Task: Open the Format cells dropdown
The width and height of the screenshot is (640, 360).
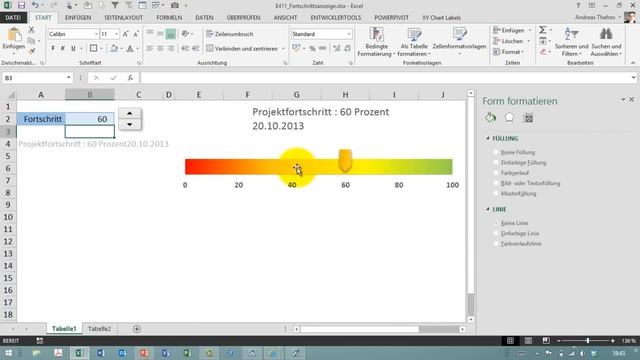Action: (x=509, y=52)
